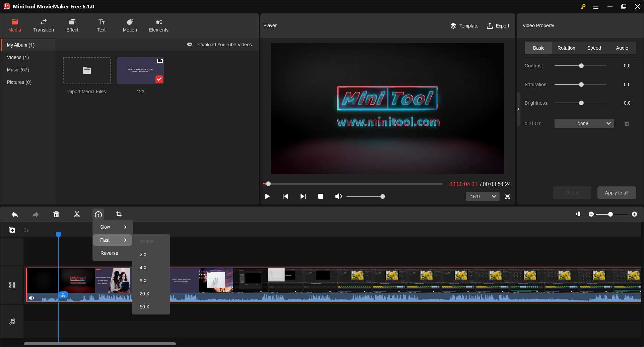644x347 pixels.
Task: Adjust the timeline zoom slider
Action: pos(613,214)
